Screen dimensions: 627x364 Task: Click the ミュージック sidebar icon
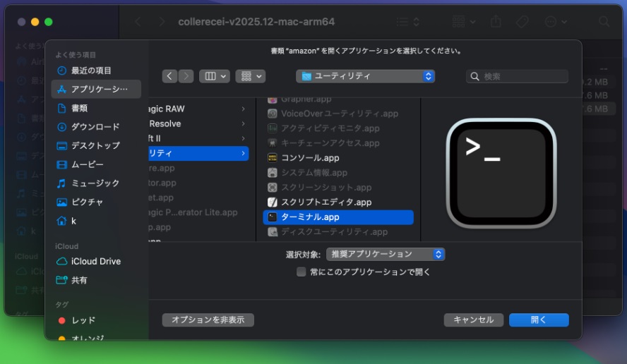pyautogui.click(x=61, y=183)
